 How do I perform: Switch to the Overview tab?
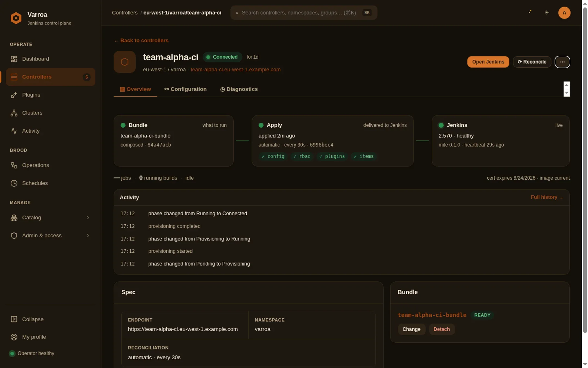[x=135, y=89]
